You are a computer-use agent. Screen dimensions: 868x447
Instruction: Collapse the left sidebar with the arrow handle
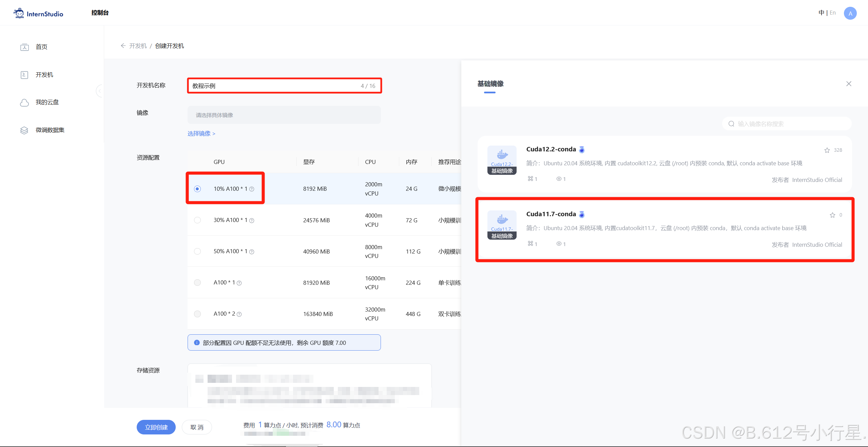[x=99, y=91]
